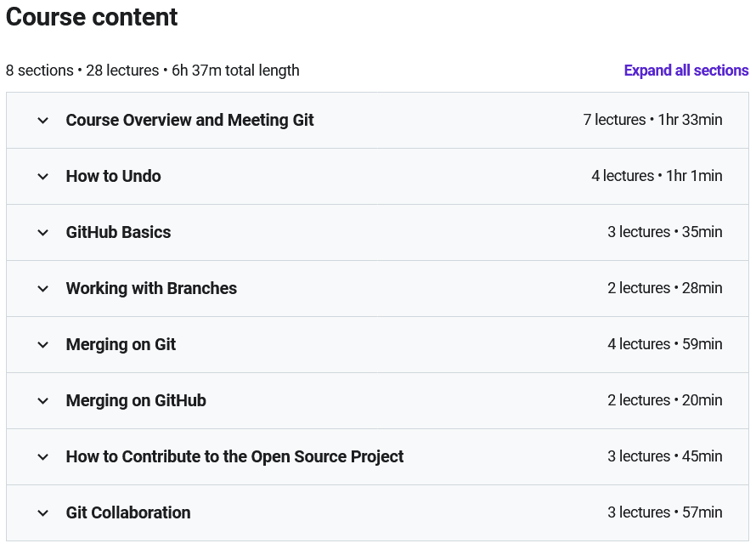Select the Git Collaboration section title
Viewport: 756px width, 549px height.
tap(128, 512)
